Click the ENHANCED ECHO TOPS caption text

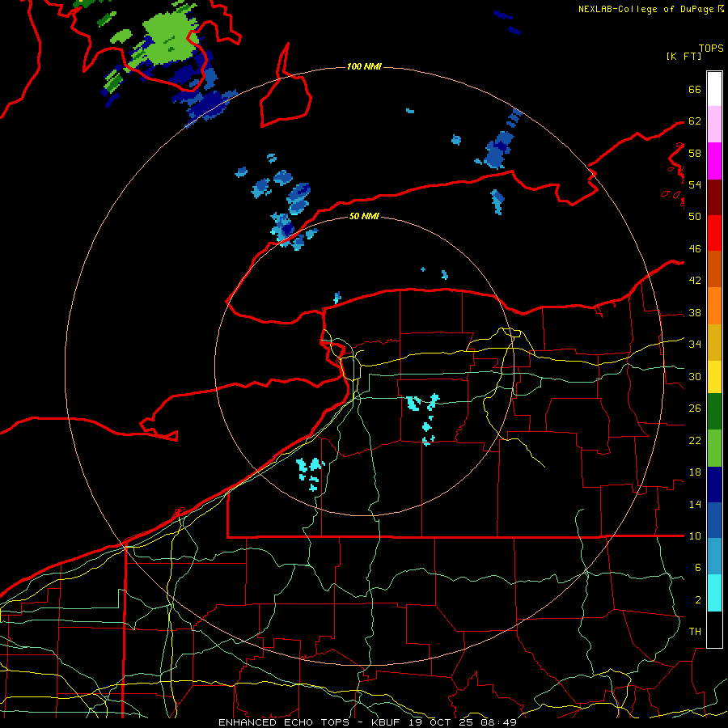coord(284,722)
